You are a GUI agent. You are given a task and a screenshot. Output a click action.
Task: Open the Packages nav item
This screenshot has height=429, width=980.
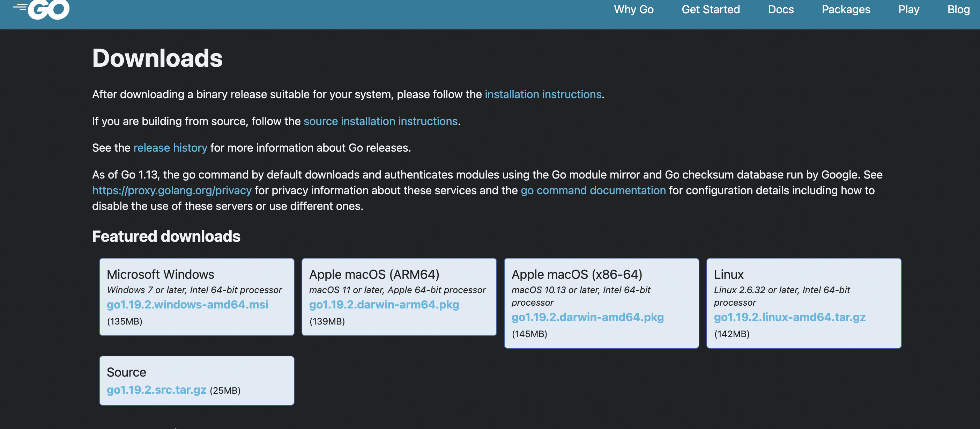click(x=846, y=9)
